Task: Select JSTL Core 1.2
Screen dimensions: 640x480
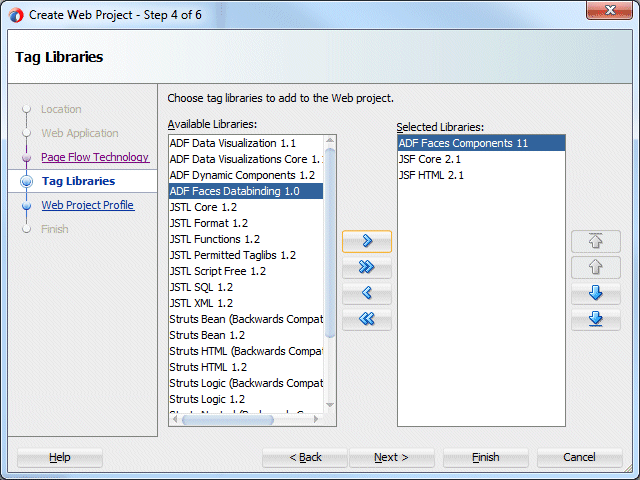Action: point(246,207)
